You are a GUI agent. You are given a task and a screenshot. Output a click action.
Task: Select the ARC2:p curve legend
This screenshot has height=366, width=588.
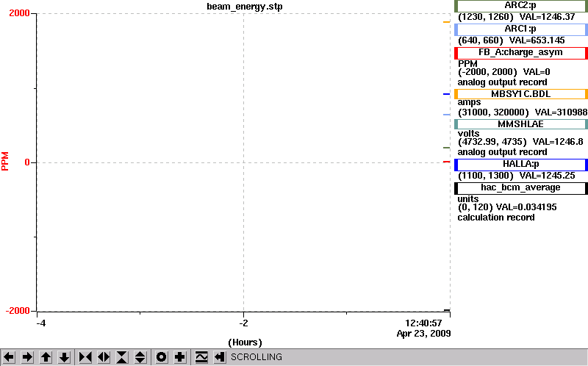tap(521, 6)
